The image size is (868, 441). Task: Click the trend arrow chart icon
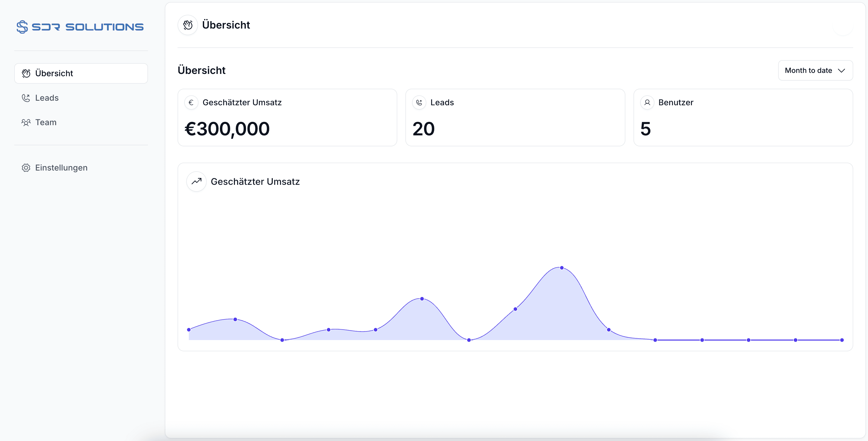point(196,181)
